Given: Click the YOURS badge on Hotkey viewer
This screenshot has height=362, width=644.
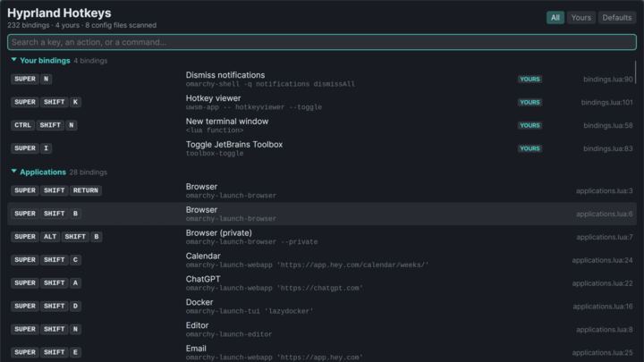Looking at the screenshot, I should point(530,102).
